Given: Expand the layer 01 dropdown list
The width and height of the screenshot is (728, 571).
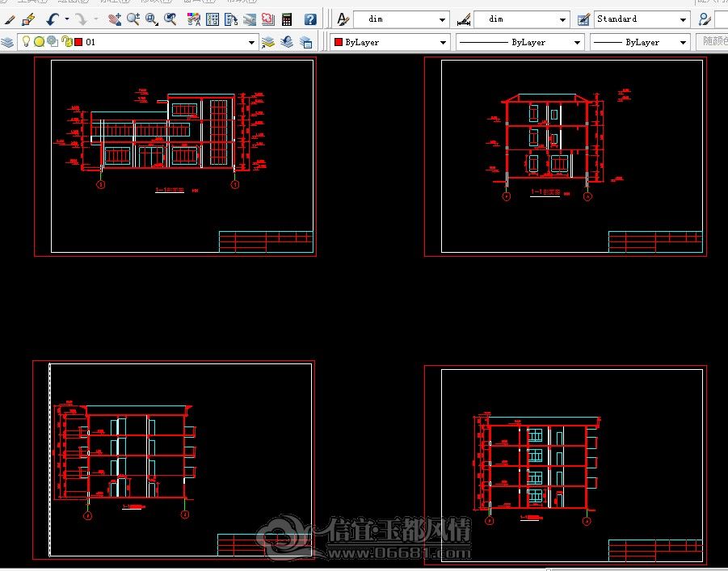Looking at the screenshot, I should [x=251, y=42].
